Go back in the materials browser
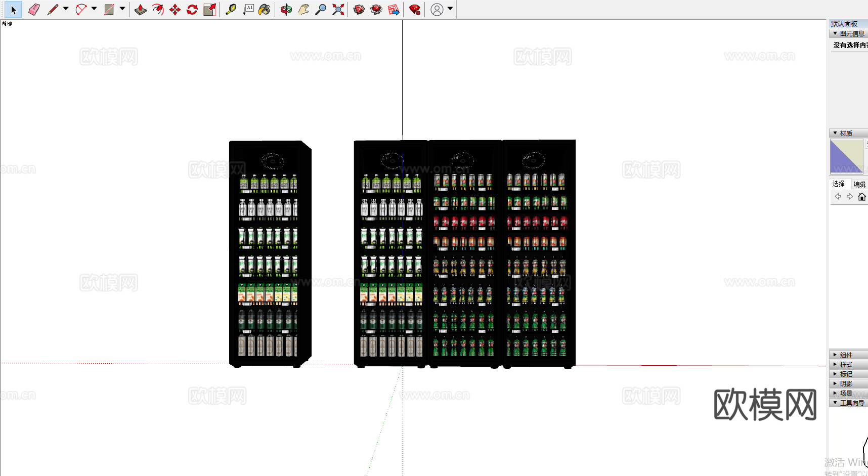Screen dimensions: 868x476 click(x=838, y=197)
